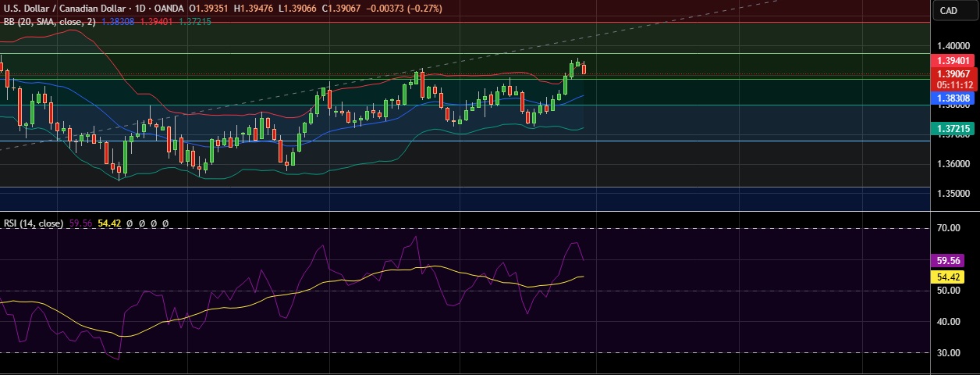Click the red 1.39401 price axis label
The height and width of the screenshot is (375, 980).
[953, 60]
